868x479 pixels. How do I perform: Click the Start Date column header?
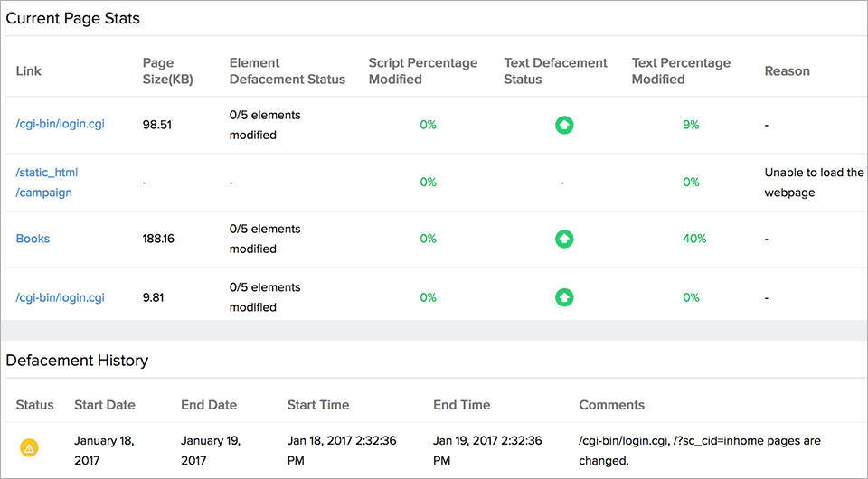tap(105, 405)
